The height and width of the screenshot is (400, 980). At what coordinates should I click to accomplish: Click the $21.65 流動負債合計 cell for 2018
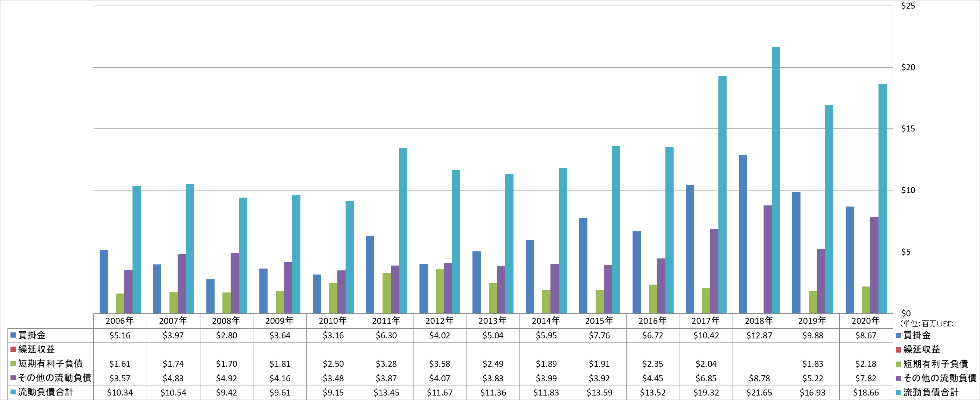pos(759,393)
